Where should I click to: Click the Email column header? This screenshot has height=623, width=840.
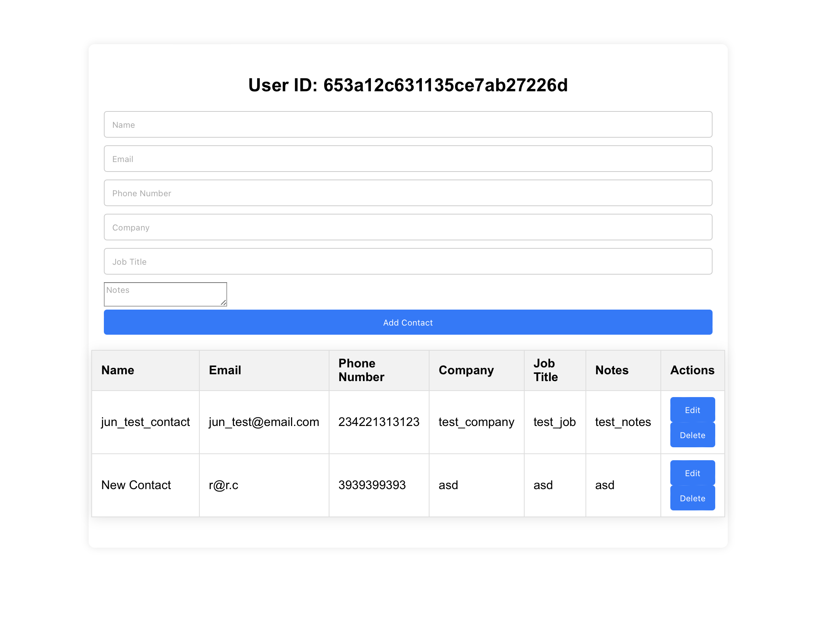(264, 370)
